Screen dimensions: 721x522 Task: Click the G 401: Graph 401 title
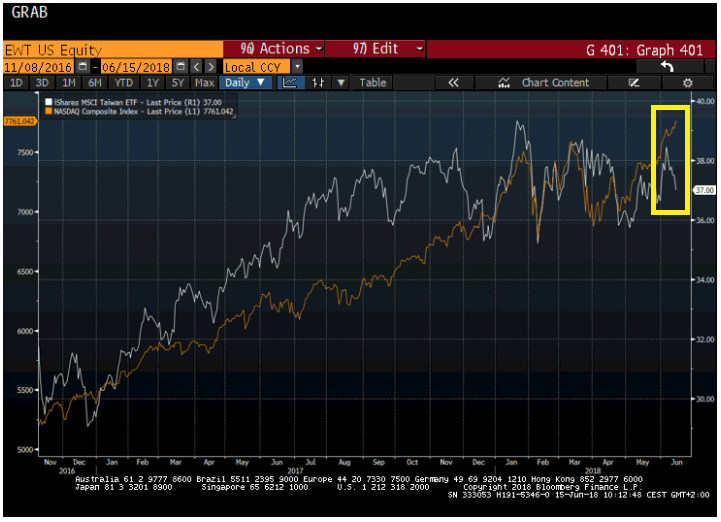click(644, 50)
